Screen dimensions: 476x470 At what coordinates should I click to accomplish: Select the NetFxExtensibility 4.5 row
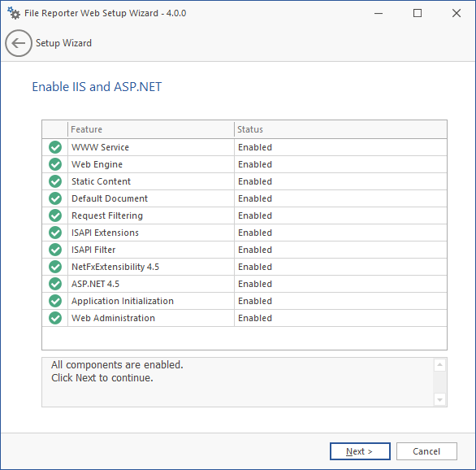(x=244, y=267)
